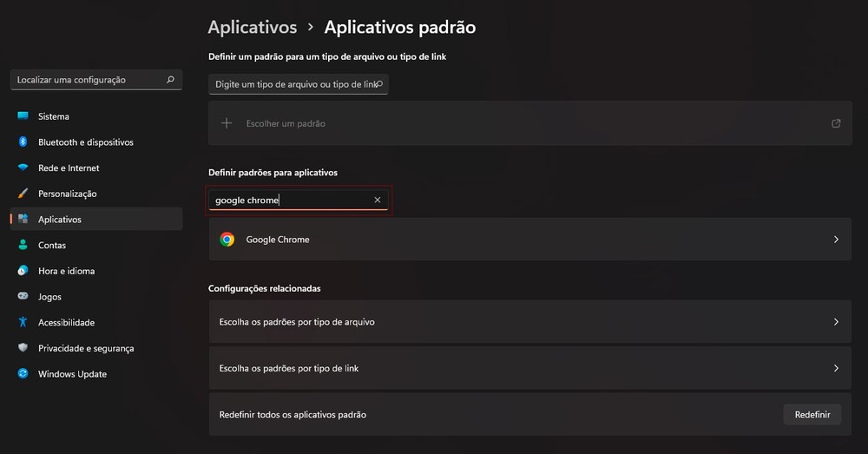
Task: Open Escolha os padrões por tipo de arquivo
Action: (529, 322)
